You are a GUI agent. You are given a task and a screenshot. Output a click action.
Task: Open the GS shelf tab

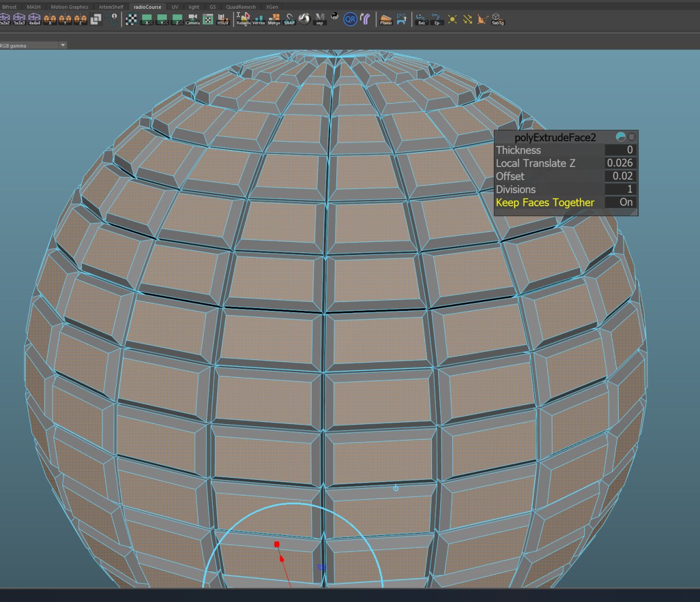coord(213,7)
